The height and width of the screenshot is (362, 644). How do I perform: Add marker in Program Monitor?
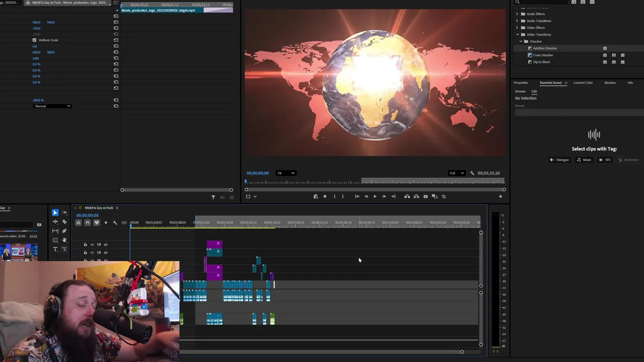point(325,197)
